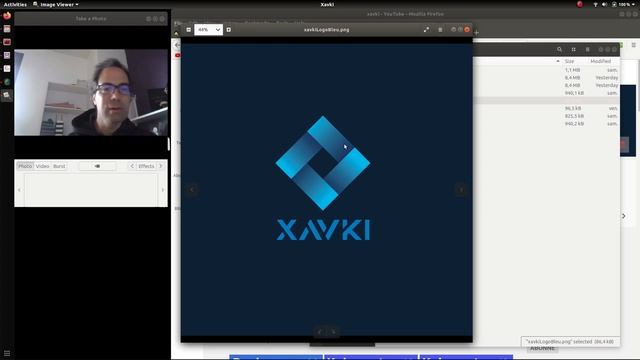Open the zoom percentage dropdown

tap(209, 29)
